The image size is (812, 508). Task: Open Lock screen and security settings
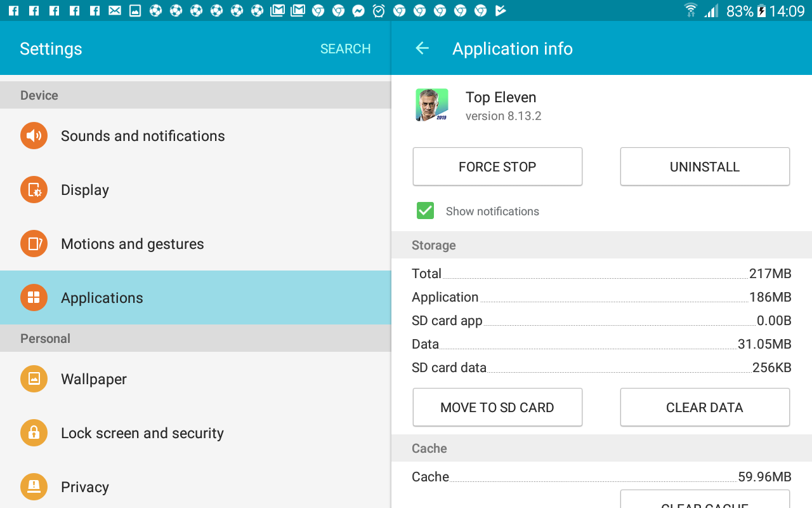[x=195, y=433]
